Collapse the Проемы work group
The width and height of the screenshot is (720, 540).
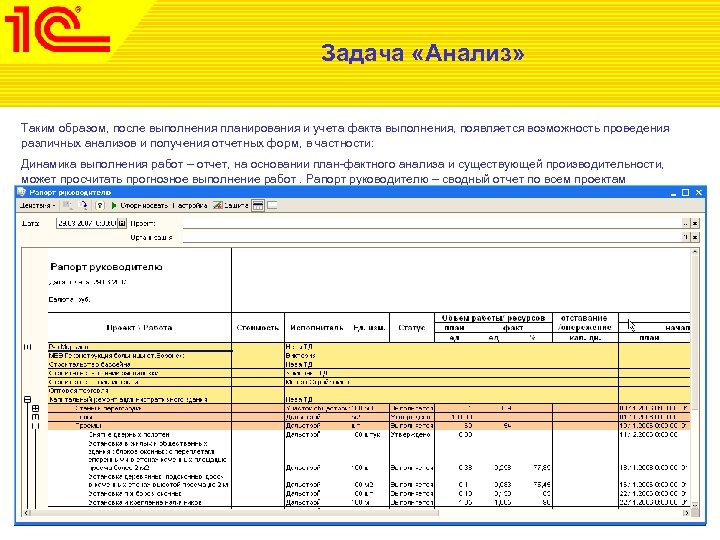coord(36,426)
